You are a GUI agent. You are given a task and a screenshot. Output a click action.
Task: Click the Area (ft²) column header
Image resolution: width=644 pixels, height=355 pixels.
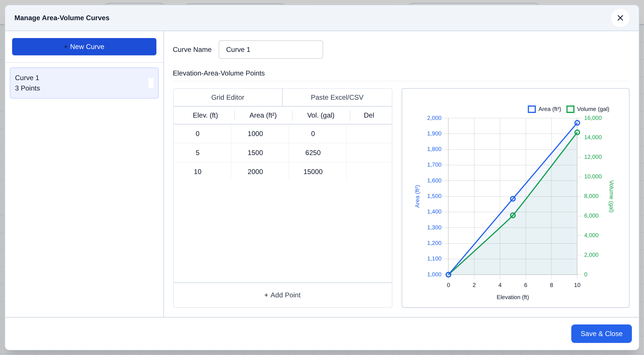click(263, 115)
